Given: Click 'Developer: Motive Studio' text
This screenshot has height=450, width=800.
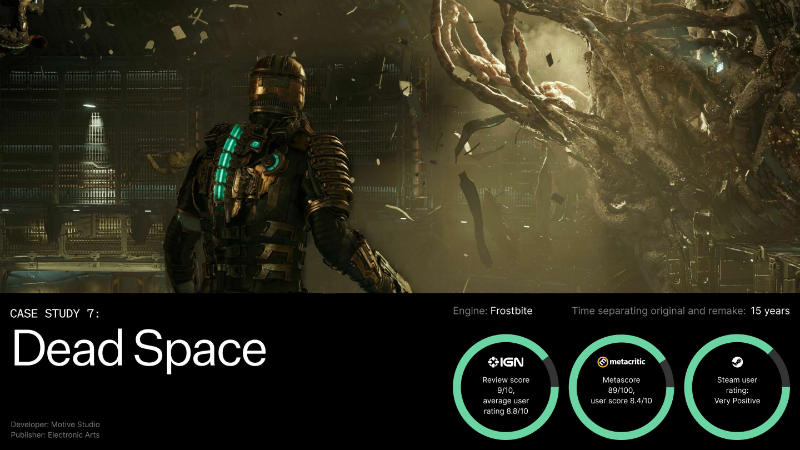Looking at the screenshot, I should tap(55, 424).
